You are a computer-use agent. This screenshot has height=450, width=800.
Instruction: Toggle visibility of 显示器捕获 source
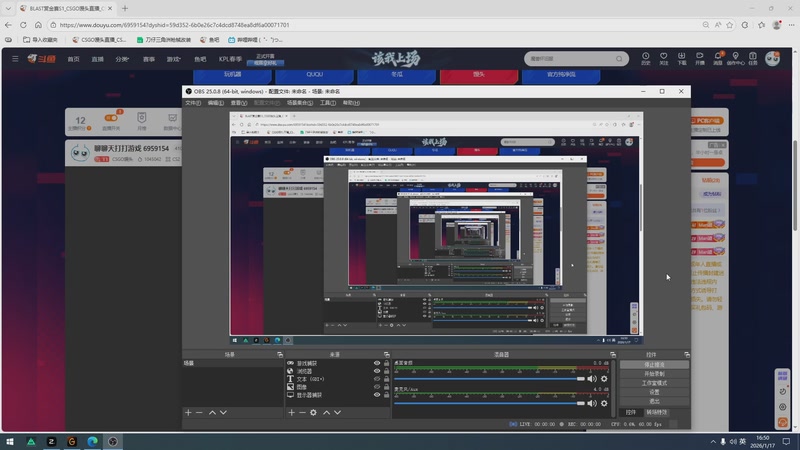[377, 394]
